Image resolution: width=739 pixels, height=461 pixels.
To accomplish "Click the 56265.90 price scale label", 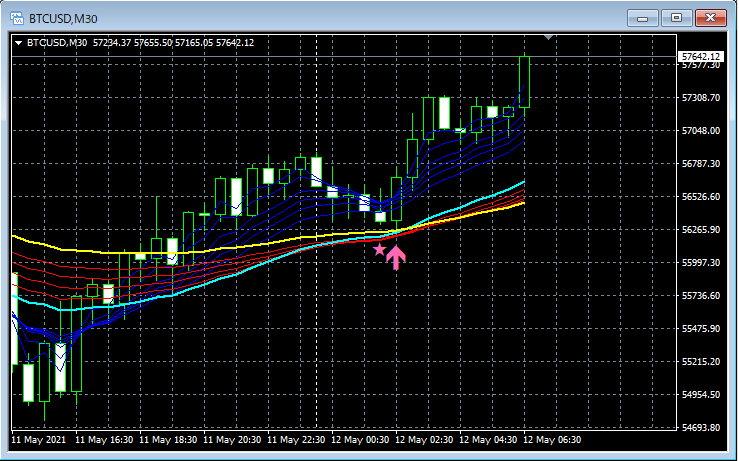I will point(701,230).
